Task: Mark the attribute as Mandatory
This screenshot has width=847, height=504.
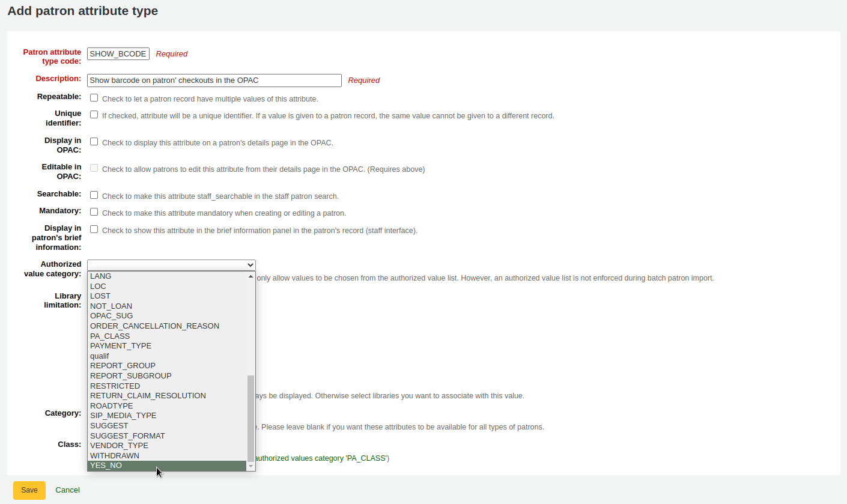Action: tap(94, 211)
